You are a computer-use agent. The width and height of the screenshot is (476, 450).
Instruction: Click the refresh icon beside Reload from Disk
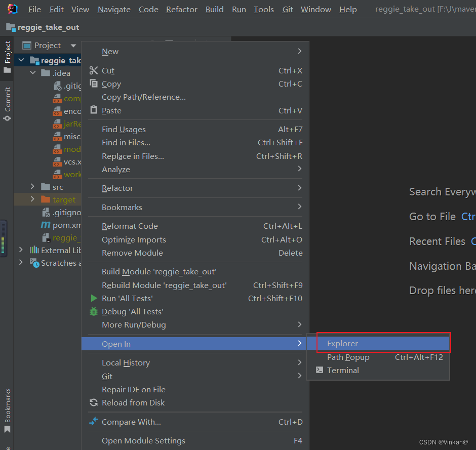[93, 402]
